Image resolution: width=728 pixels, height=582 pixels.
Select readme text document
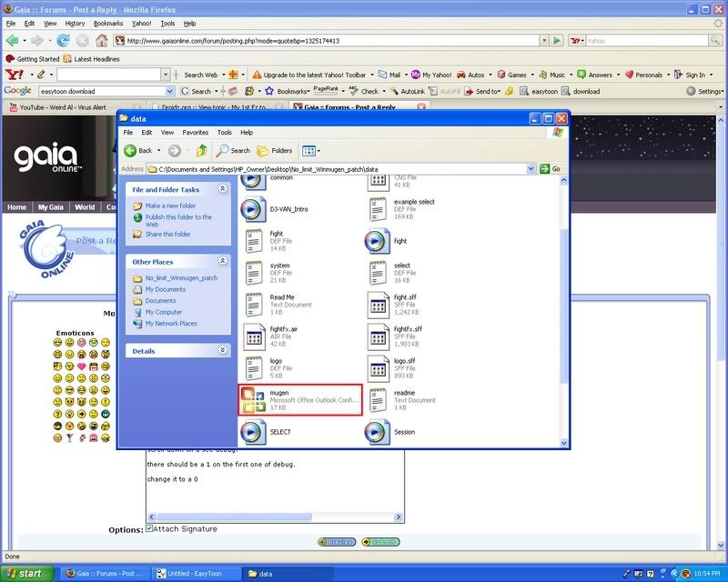click(402, 399)
